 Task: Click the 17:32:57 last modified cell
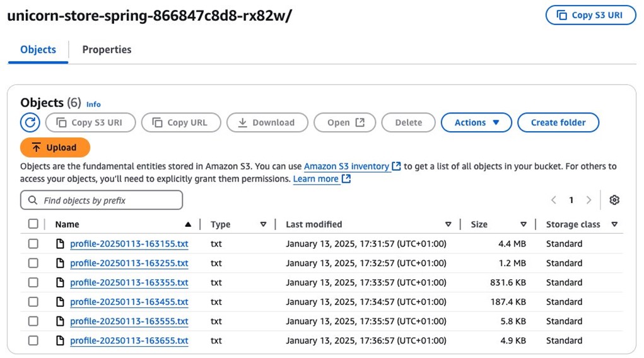tap(366, 263)
